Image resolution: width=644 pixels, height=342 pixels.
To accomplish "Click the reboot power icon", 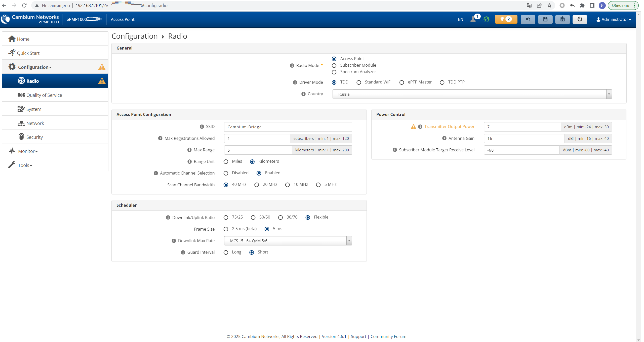I will [x=580, y=19].
